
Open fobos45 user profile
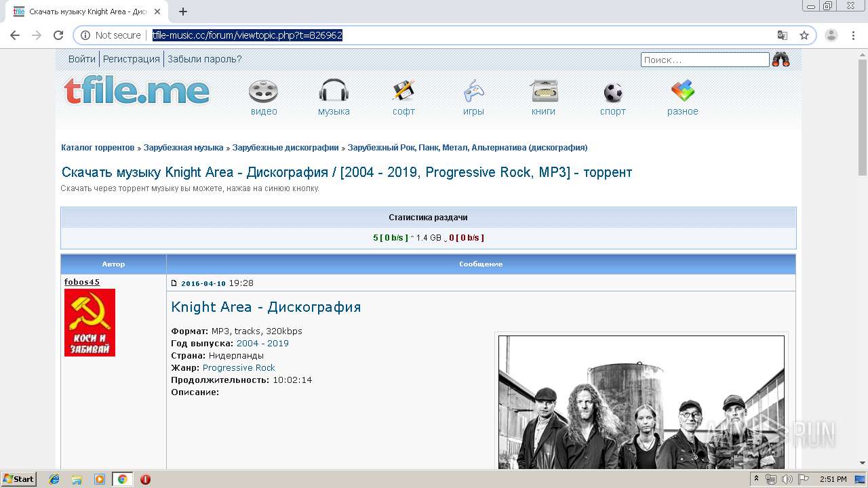[x=82, y=282]
